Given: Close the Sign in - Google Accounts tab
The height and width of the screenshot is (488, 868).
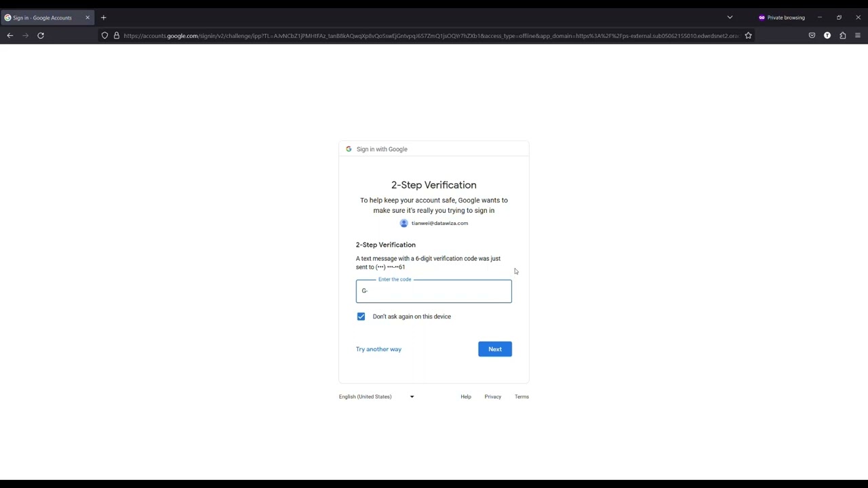Looking at the screenshot, I should coord(87,18).
